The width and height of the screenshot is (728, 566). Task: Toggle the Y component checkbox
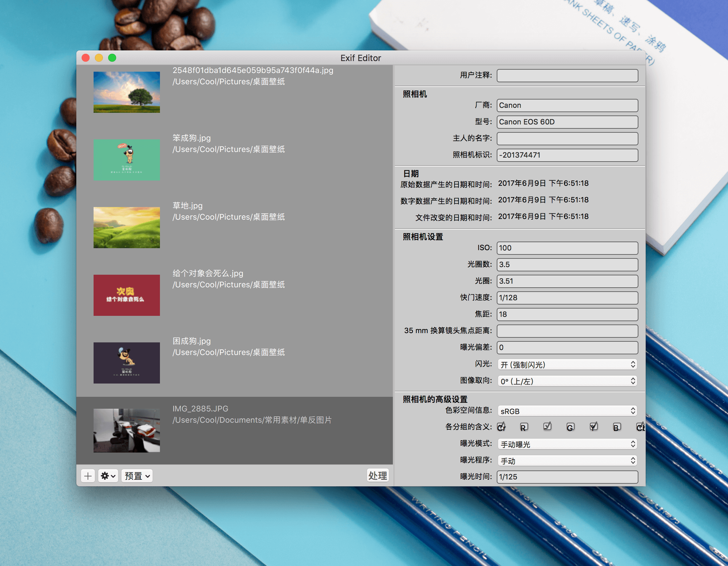[594, 427]
